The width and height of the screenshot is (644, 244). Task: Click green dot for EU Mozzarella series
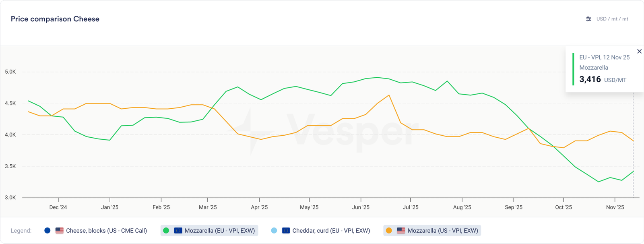click(x=166, y=231)
